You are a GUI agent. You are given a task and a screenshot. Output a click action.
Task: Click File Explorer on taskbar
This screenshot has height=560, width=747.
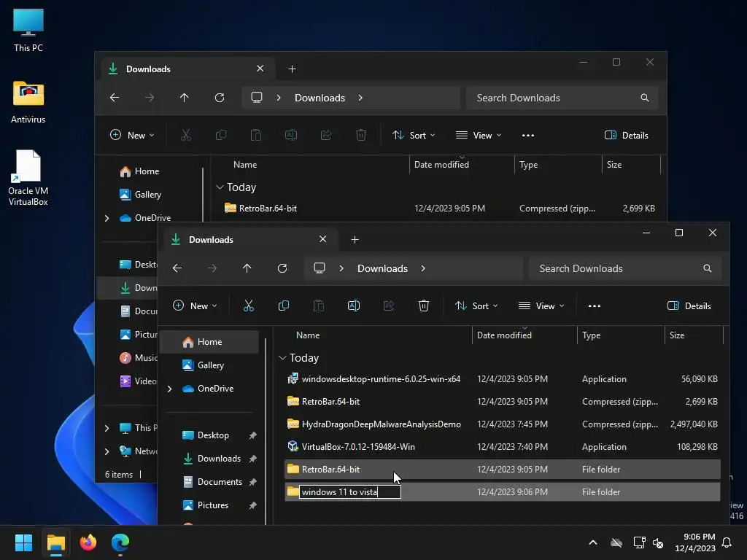coord(55,542)
